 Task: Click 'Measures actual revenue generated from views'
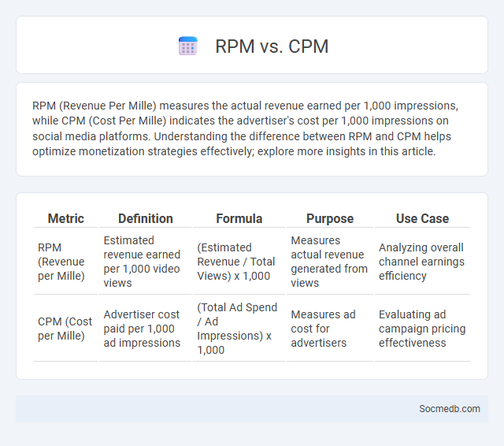[329, 262]
